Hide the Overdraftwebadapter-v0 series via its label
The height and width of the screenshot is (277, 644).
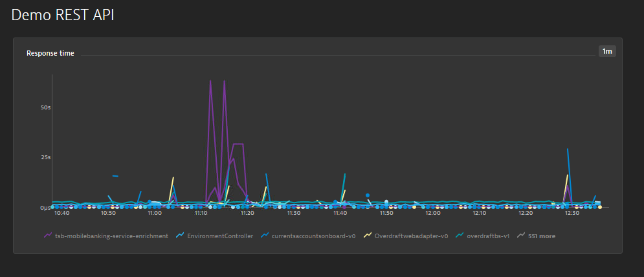pyautogui.click(x=412, y=236)
